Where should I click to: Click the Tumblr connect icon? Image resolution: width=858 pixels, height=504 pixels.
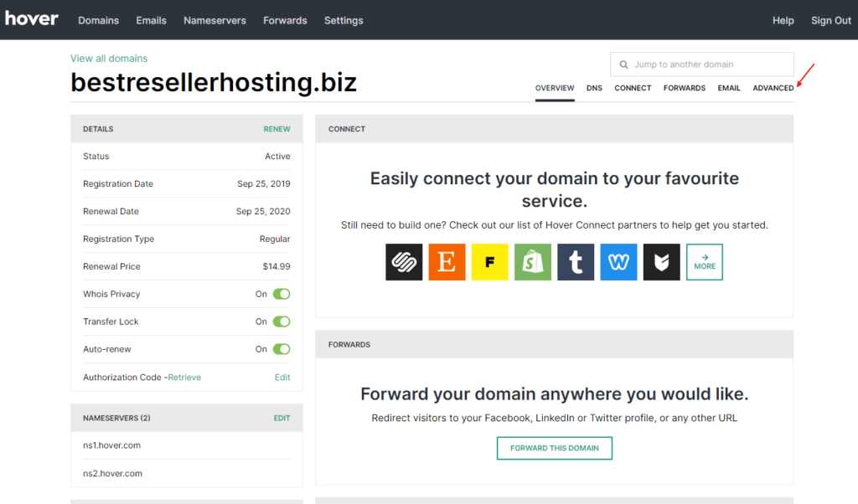point(576,261)
